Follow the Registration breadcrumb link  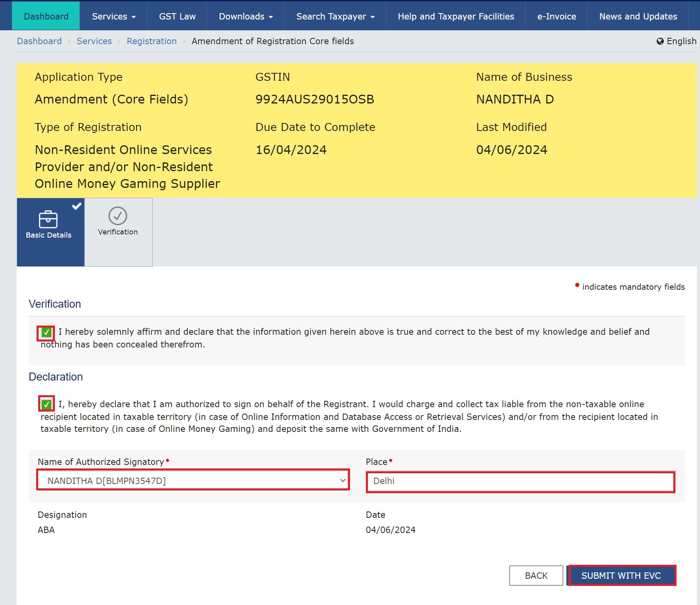click(x=152, y=41)
